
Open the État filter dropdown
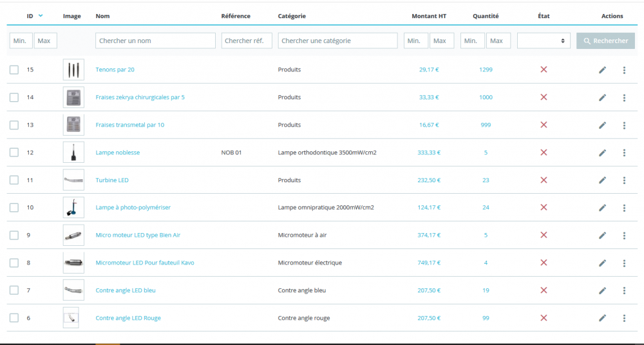[544, 41]
